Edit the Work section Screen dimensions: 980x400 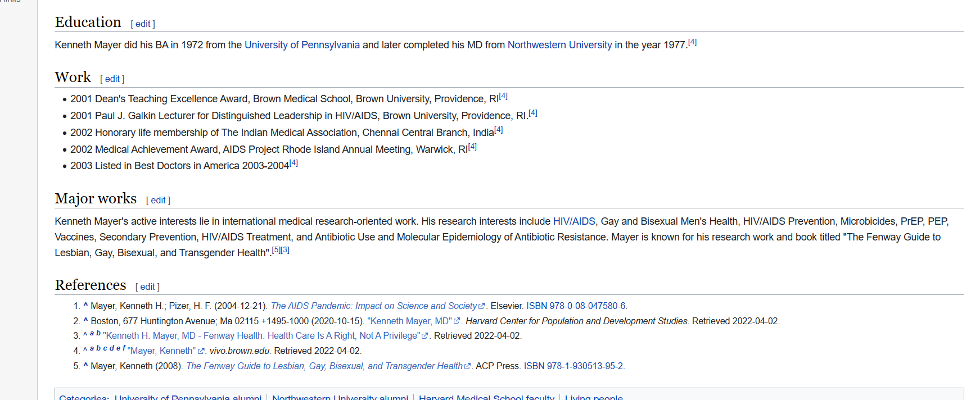(112, 79)
